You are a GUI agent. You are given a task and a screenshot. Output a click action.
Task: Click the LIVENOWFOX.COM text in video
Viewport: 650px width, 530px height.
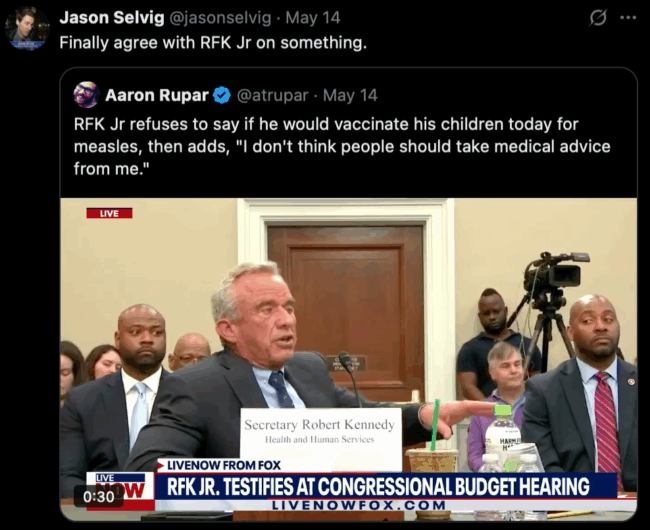pos(359,506)
